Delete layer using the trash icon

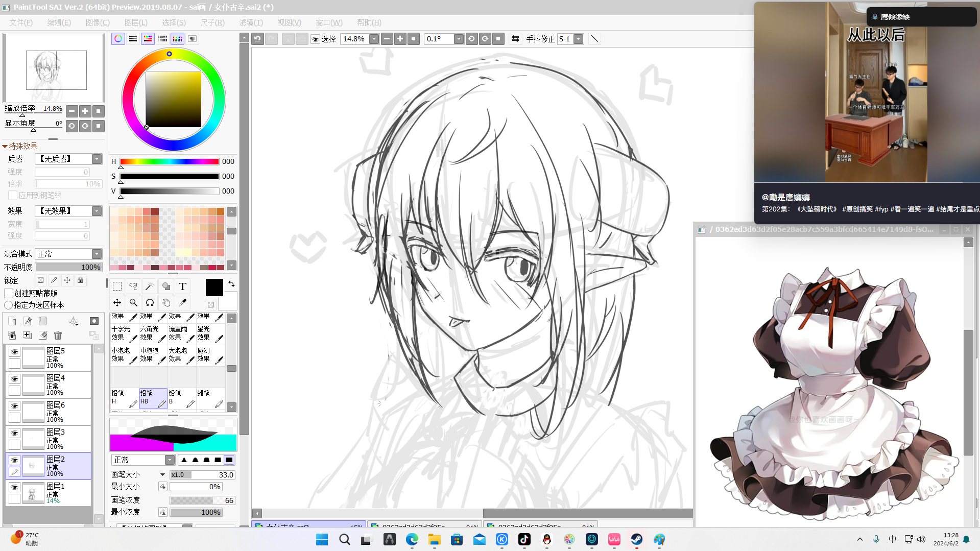coord(58,336)
